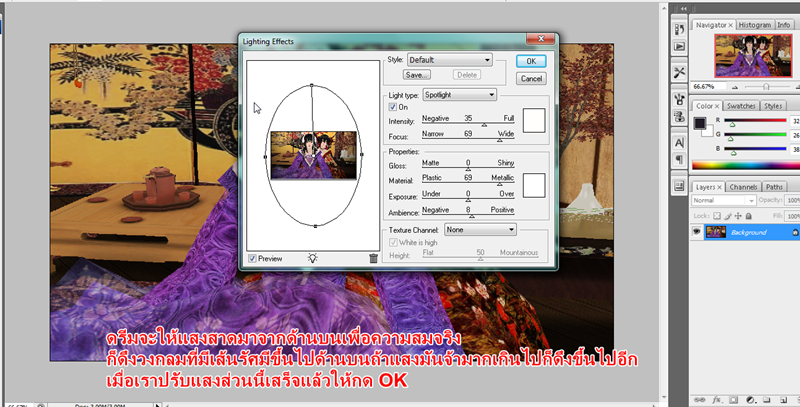This screenshot has height=407, width=800.
Task: Open the Texture Channel None dropdown
Action: coord(480,230)
